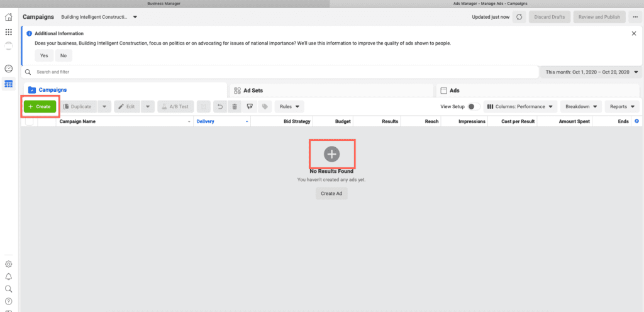Expand the ad account dropdown arrow

(x=135, y=17)
